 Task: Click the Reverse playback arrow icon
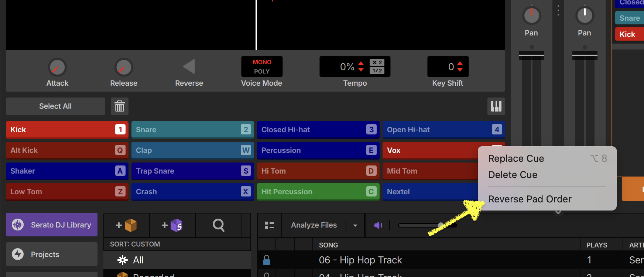(189, 67)
